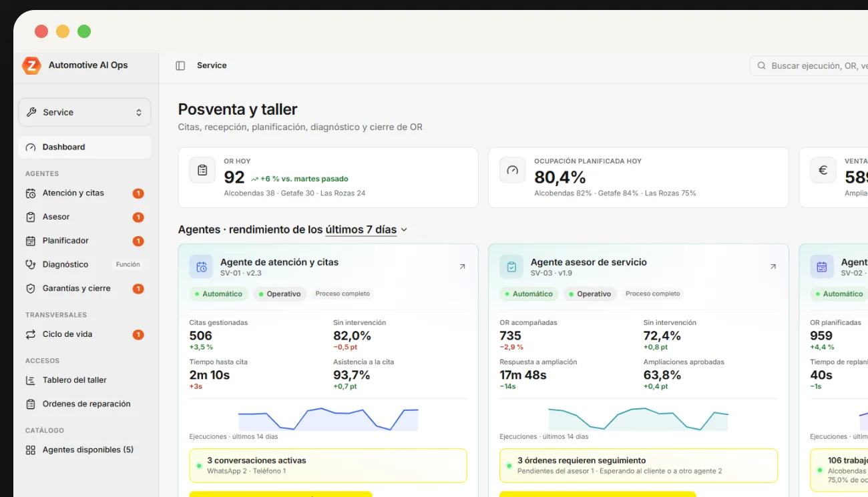Screen dimensions: 868x497
Task: Click the Posventa y taller heading
Action: pos(238,109)
